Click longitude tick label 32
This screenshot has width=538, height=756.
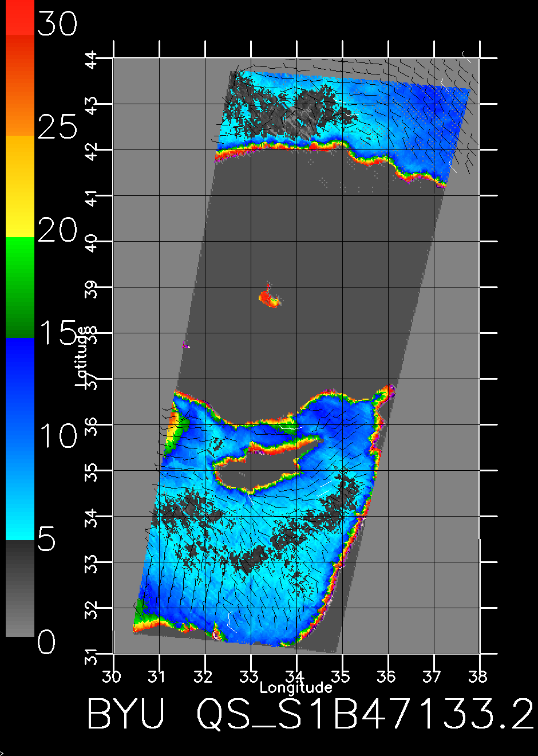204,676
